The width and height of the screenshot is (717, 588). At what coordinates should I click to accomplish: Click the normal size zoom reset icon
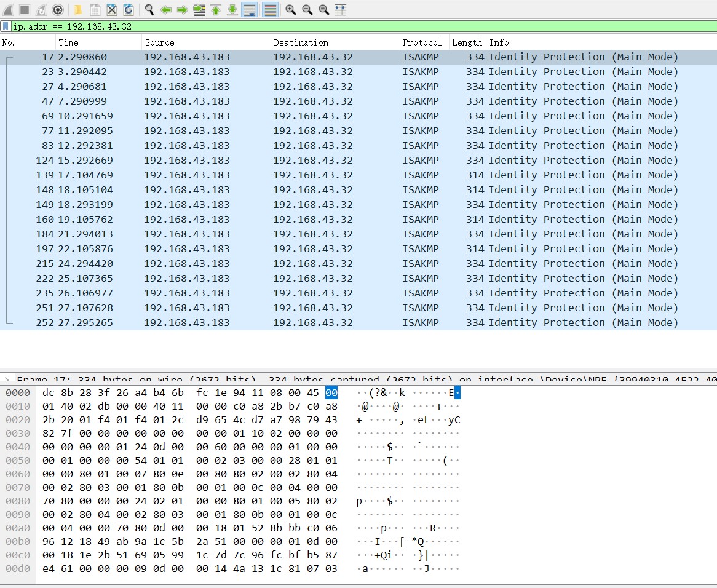pos(323,10)
